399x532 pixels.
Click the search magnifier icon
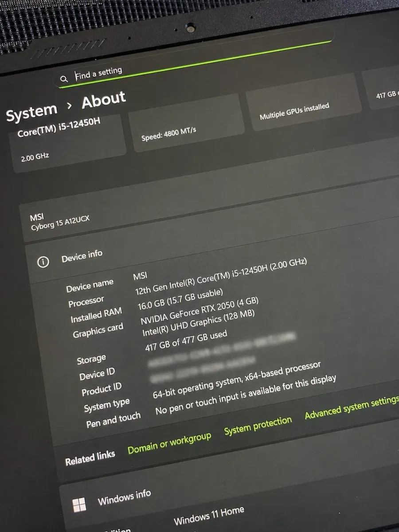[64, 79]
